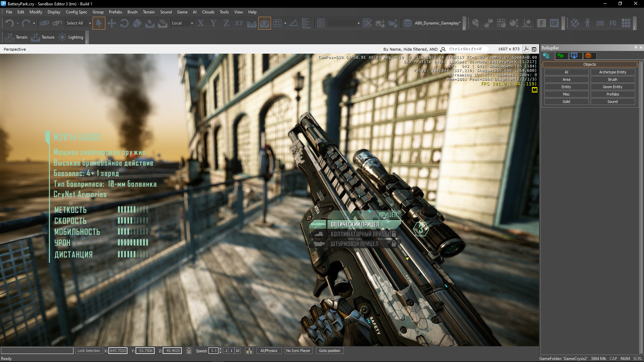Toggle No Sync Player mode
The height and width of the screenshot is (362, 644).
(298, 351)
